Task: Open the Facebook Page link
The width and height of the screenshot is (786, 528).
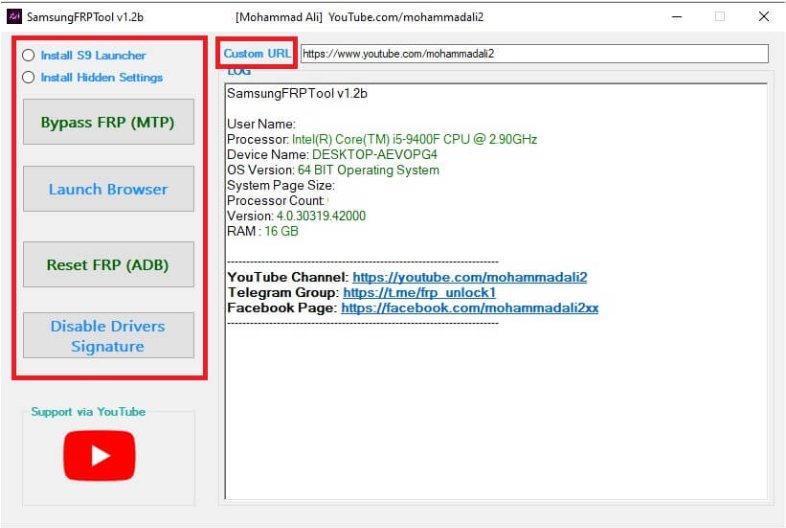Action: tap(470, 308)
